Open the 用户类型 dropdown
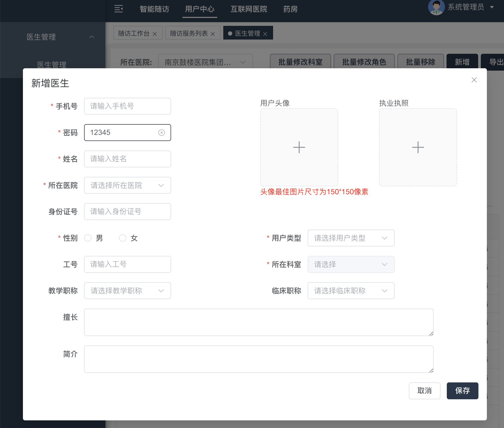This screenshot has width=504, height=428. pyautogui.click(x=351, y=238)
